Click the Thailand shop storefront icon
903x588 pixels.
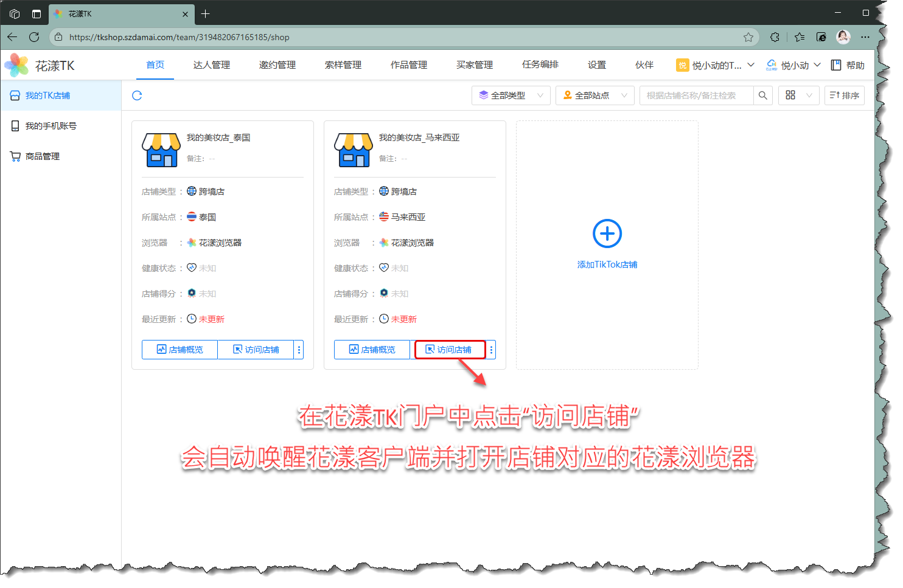click(x=161, y=149)
